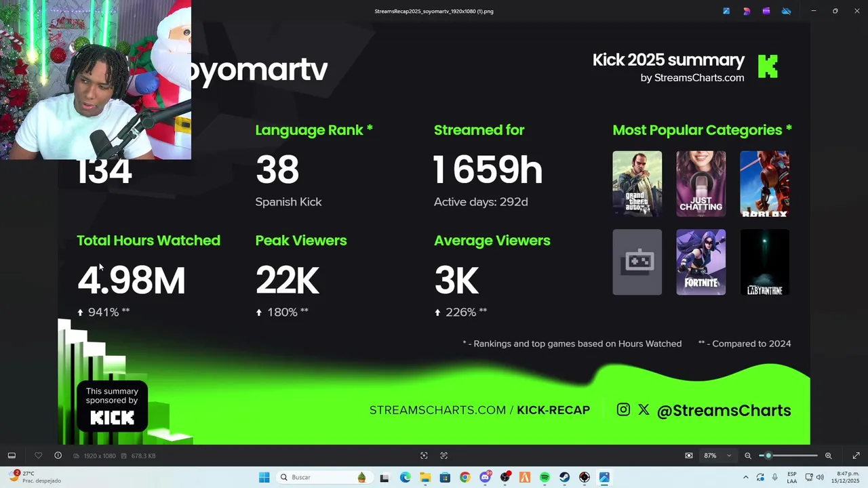Launch Microsoft Edge from the taskbar

pos(405,477)
